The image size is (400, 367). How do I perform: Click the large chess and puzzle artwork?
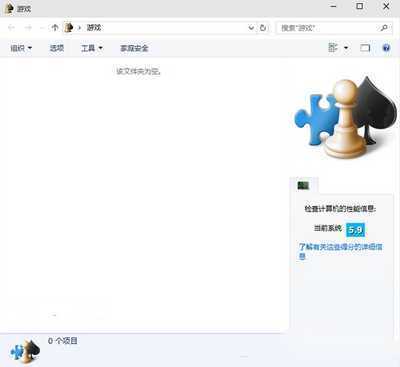[x=346, y=117]
